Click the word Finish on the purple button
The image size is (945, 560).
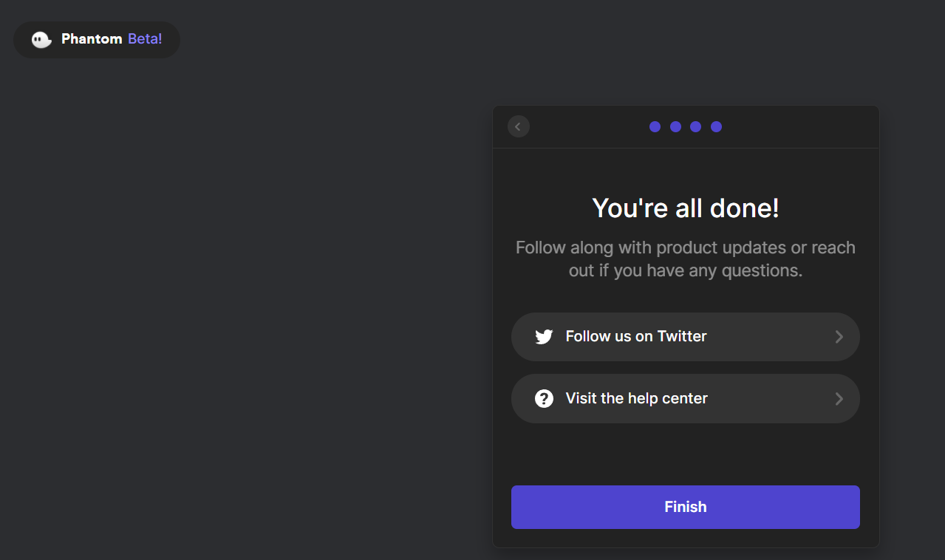click(686, 507)
